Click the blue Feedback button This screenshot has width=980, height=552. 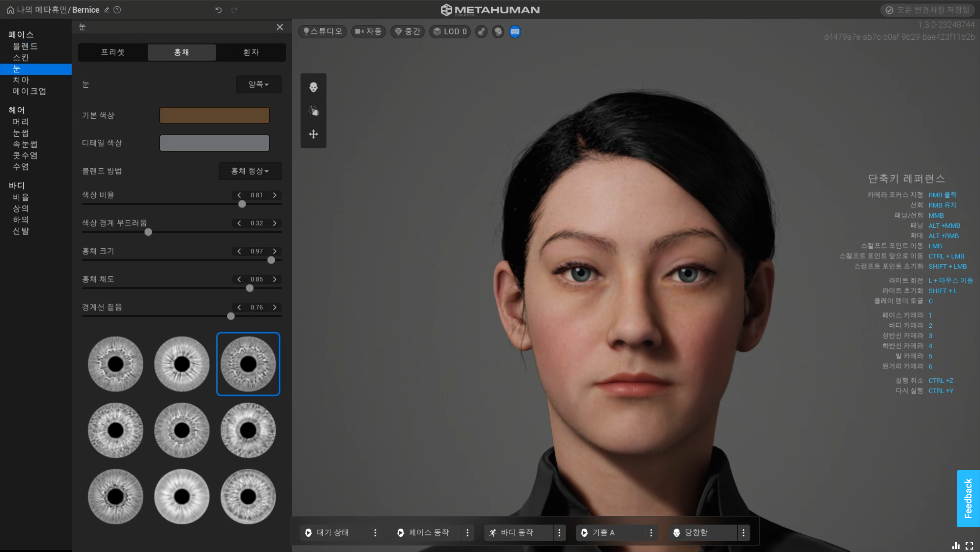(x=968, y=499)
